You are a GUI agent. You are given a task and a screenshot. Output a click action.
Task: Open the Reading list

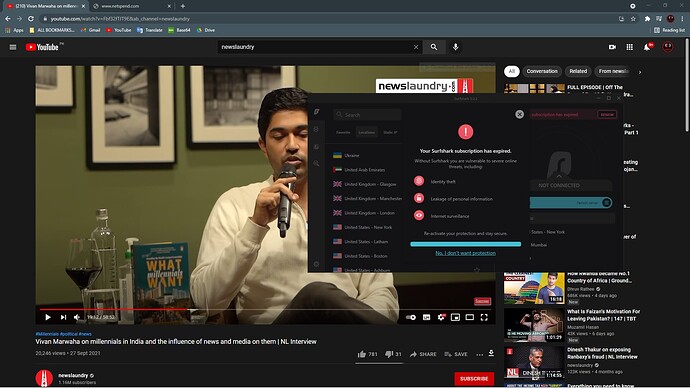click(x=669, y=30)
